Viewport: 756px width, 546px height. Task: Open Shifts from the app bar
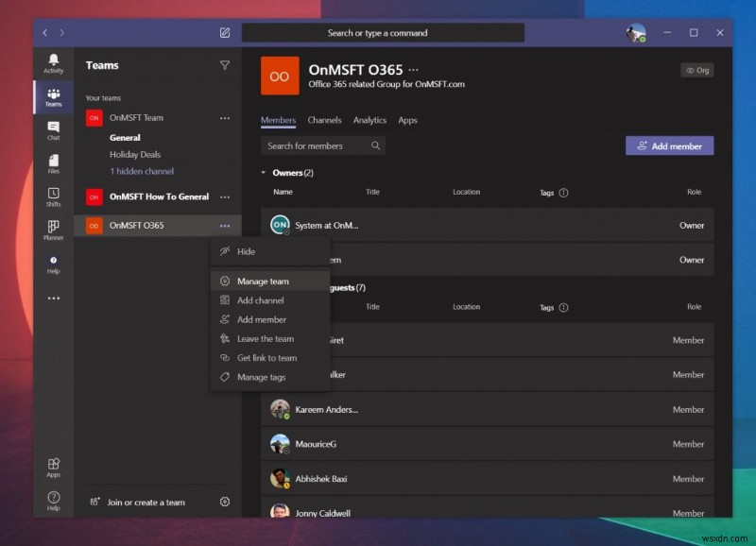pos(54,198)
